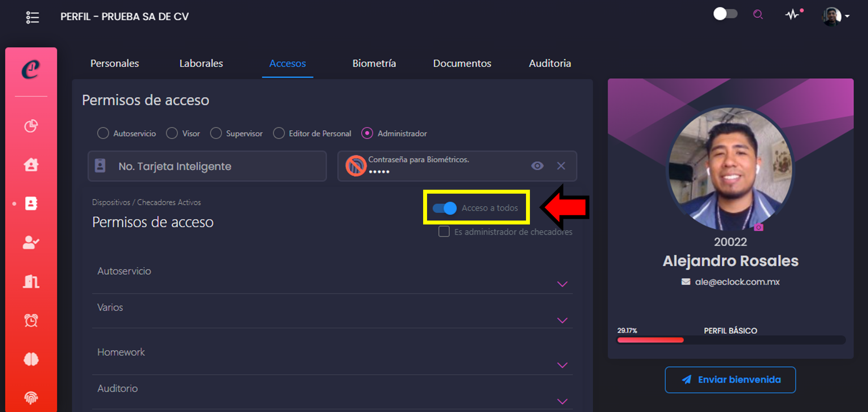The width and height of the screenshot is (868, 412).
Task: Switch to the Laborales tab
Action: pos(201,63)
